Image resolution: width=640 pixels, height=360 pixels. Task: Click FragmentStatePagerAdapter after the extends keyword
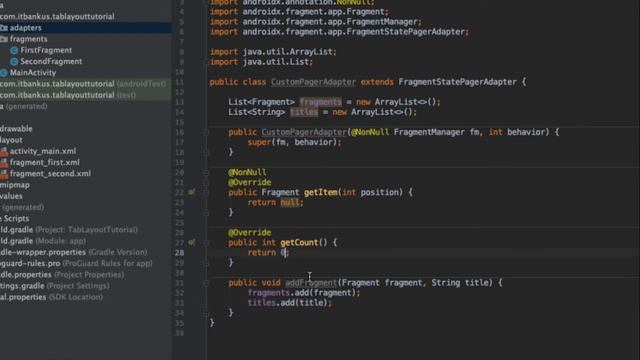(457, 82)
